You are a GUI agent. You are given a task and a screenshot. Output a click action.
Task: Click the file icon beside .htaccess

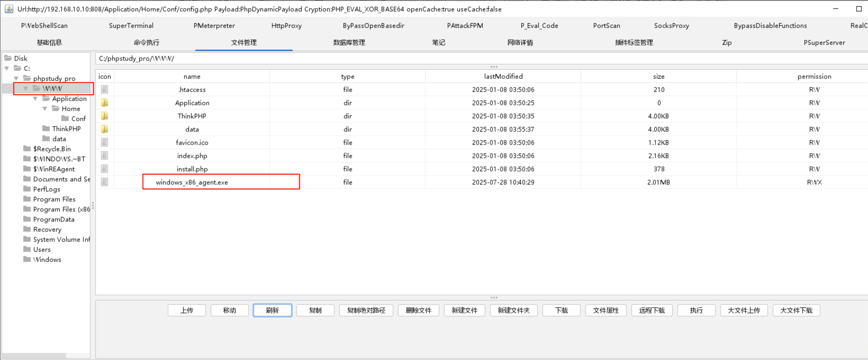coord(104,90)
